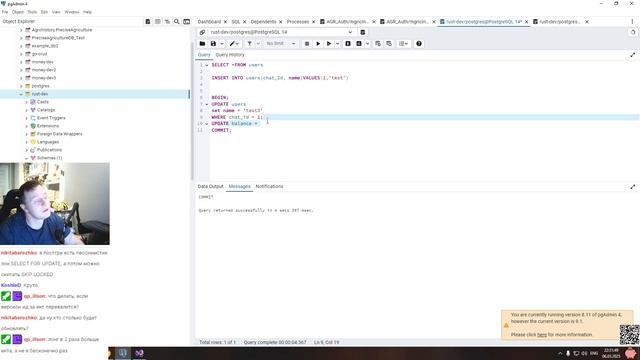Open the Tools menu
Viewport: 640px width, 360px height.
point(32,12)
